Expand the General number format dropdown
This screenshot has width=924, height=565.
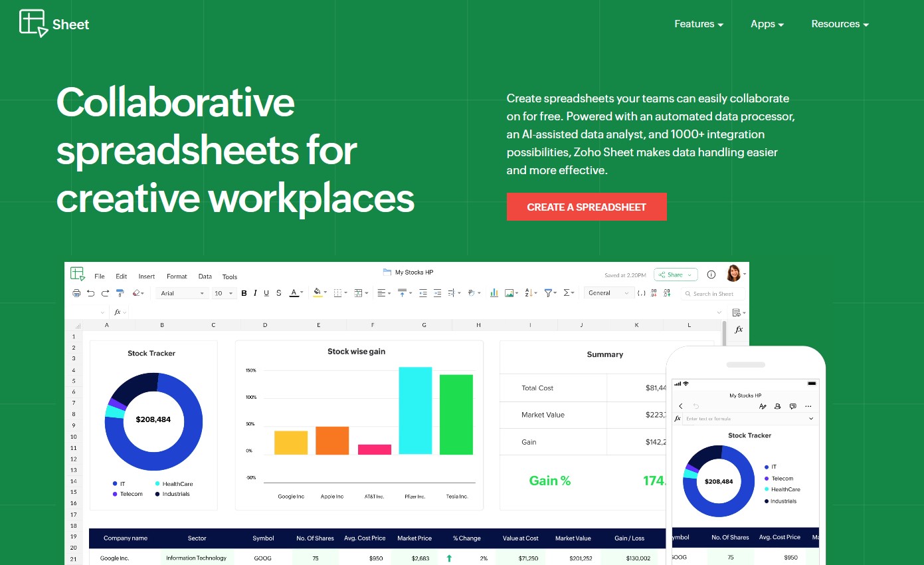608,293
